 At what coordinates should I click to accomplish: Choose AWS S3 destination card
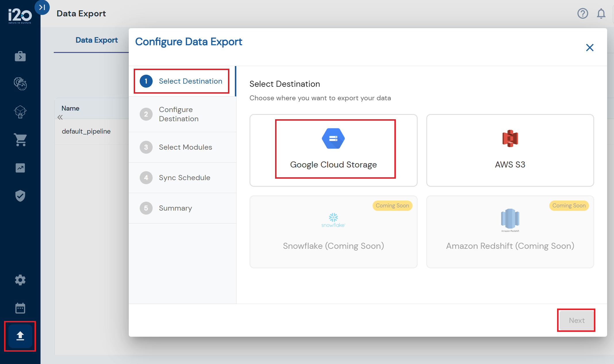coord(510,150)
